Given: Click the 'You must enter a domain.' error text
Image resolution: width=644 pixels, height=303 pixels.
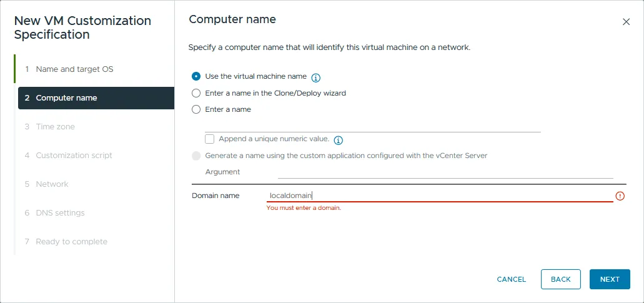Looking at the screenshot, I should [x=304, y=208].
